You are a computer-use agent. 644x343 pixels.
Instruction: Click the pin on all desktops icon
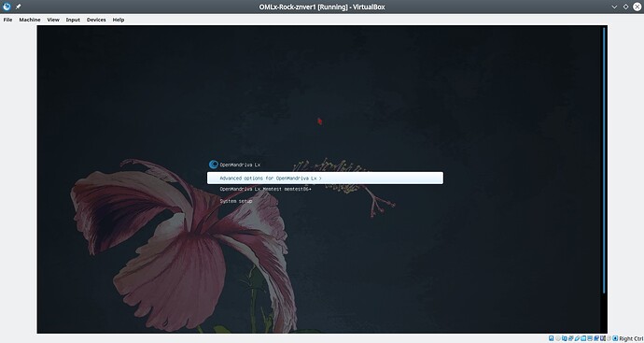tap(18, 7)
